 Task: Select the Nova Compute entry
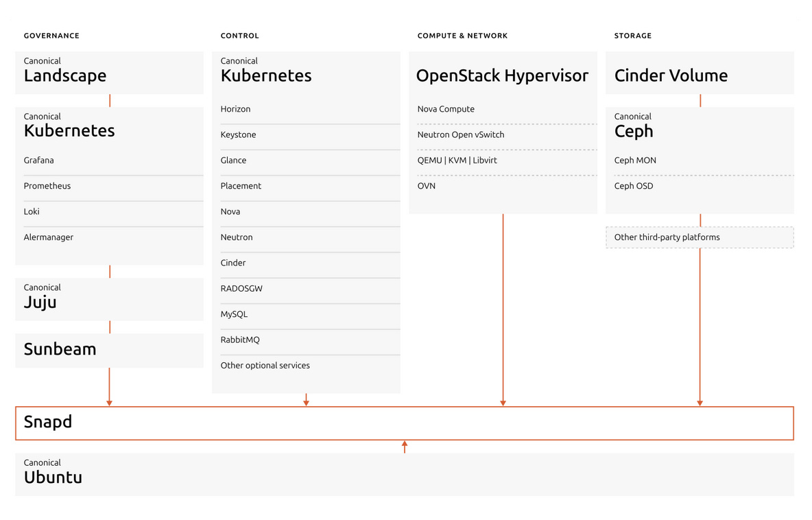point(446,109)
